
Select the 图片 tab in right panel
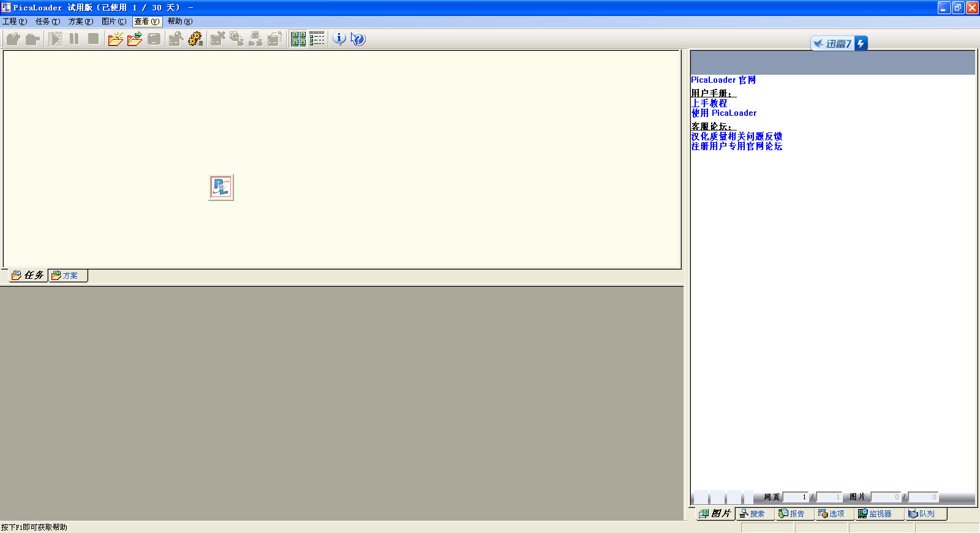tap(715, 514)
